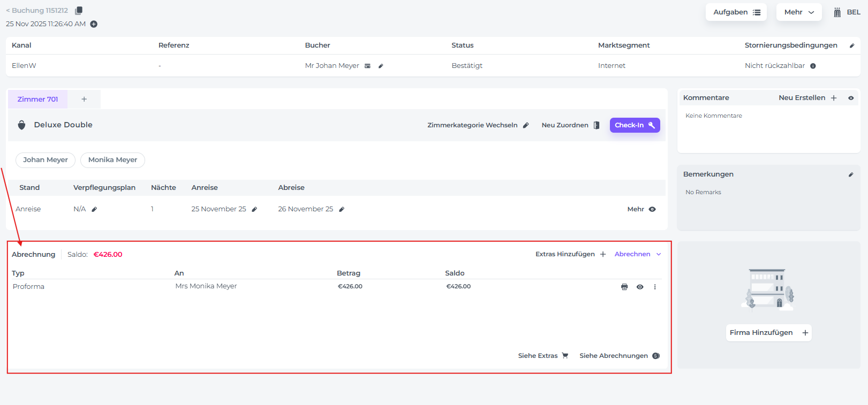Edit the cancellation conditions pencil icon
The width and height of the screenshot is (868, 405).
[852, 45]
